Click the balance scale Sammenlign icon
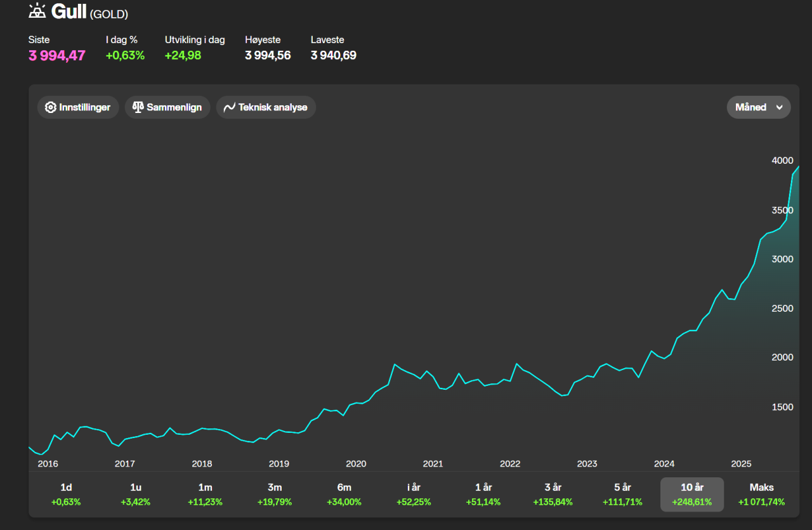 click(138, 107)
